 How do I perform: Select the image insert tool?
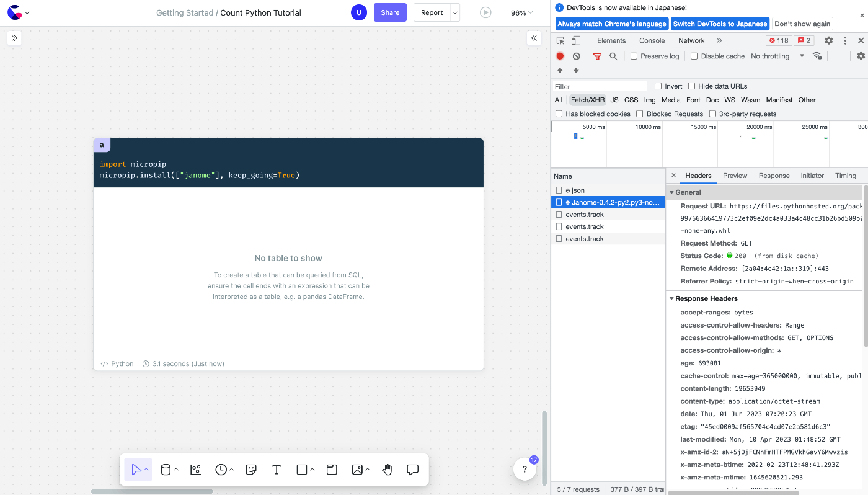tap(357, 470)
